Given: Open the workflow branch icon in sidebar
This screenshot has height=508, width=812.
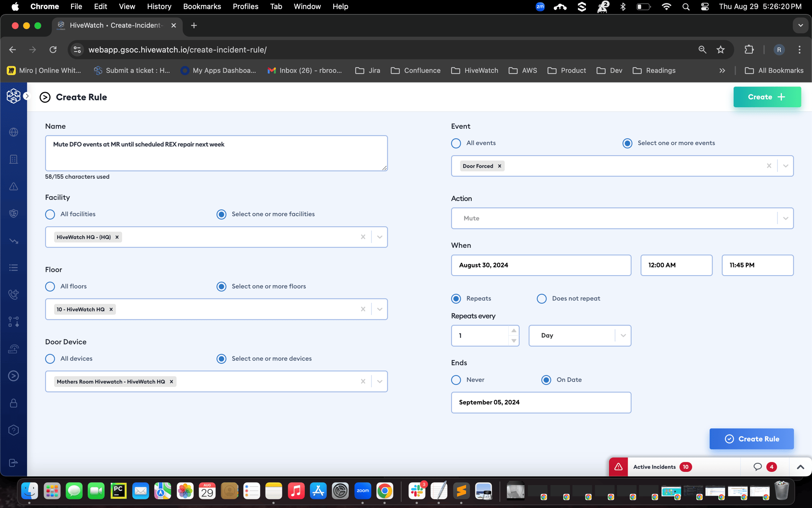Looking at the screenshot, I should pyautogui.click(x=13, y=322).
